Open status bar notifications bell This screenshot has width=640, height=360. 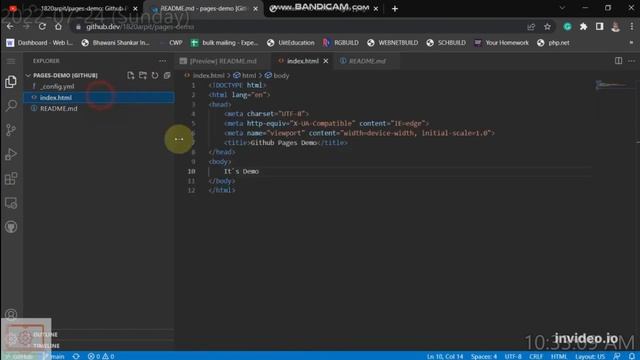click(x=632, y=356)
